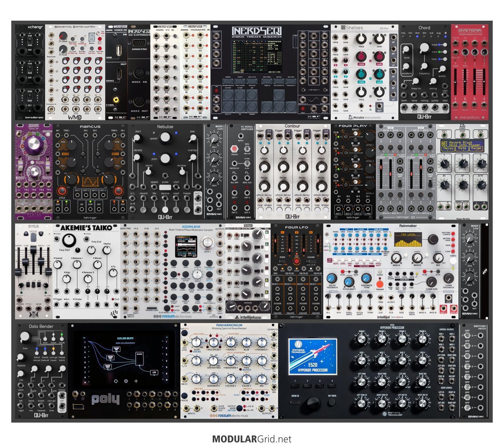Click the TAP button on Panharmonium
Image resolution: width=504 pixels, height=447 pixels.
point(185,334)
